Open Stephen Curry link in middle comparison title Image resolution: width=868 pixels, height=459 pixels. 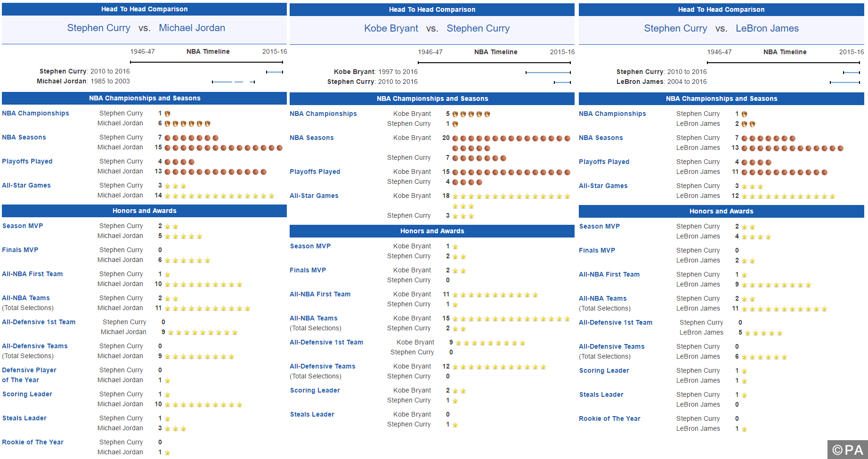click(478, 28)
